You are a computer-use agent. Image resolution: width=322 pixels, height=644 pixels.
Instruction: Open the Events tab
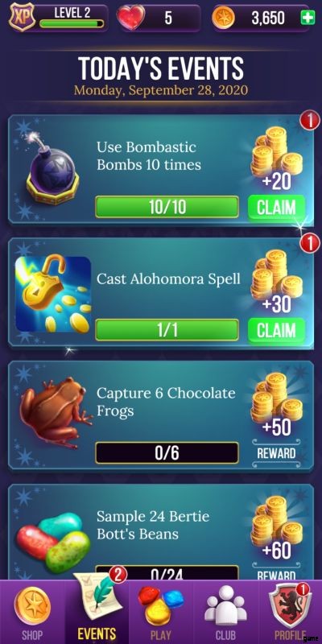97,609
